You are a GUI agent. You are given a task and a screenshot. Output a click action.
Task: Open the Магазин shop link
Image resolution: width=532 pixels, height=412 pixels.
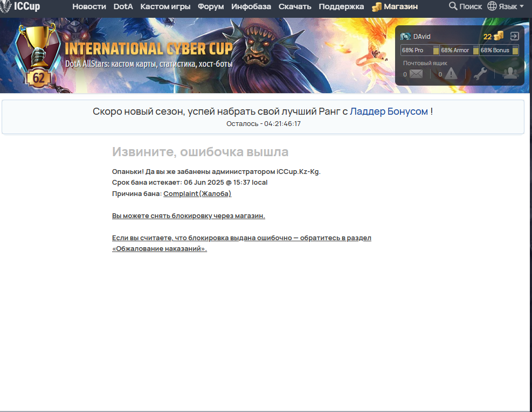(x=400, y=6)
